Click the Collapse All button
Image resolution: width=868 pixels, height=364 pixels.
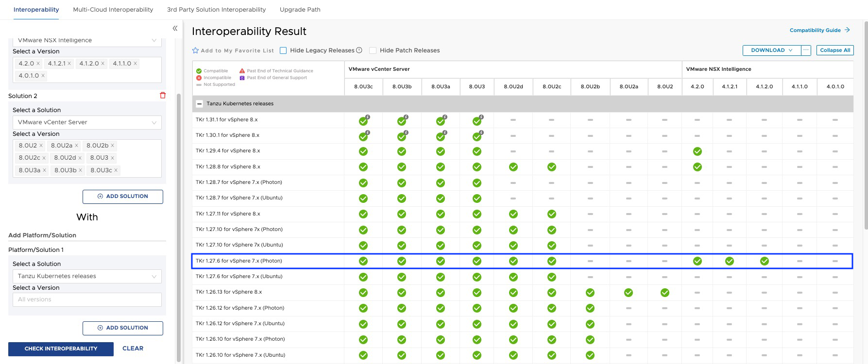click(x=834, y=50)
